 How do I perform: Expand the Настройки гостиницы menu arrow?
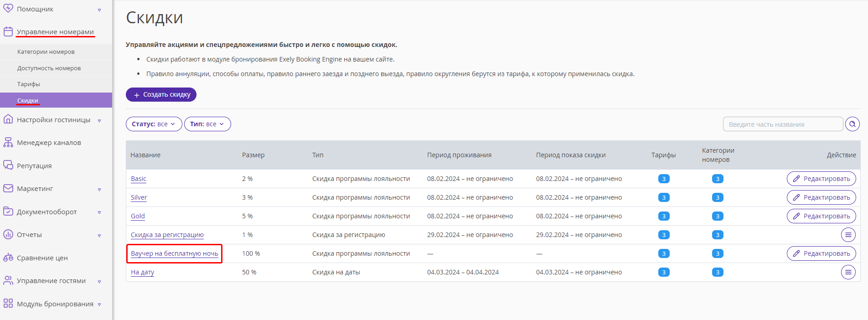pyautogui.click(x=99, y=121)
